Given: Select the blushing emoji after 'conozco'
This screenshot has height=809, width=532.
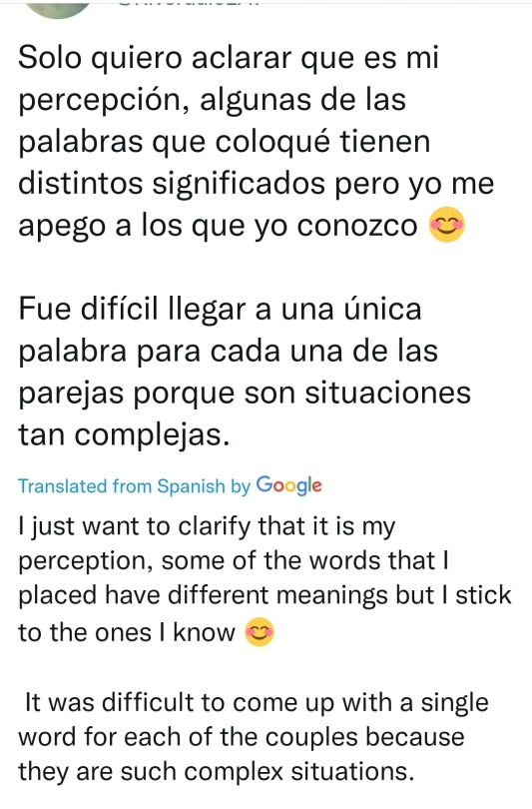Looking at the screenshot, I should 447,225.
